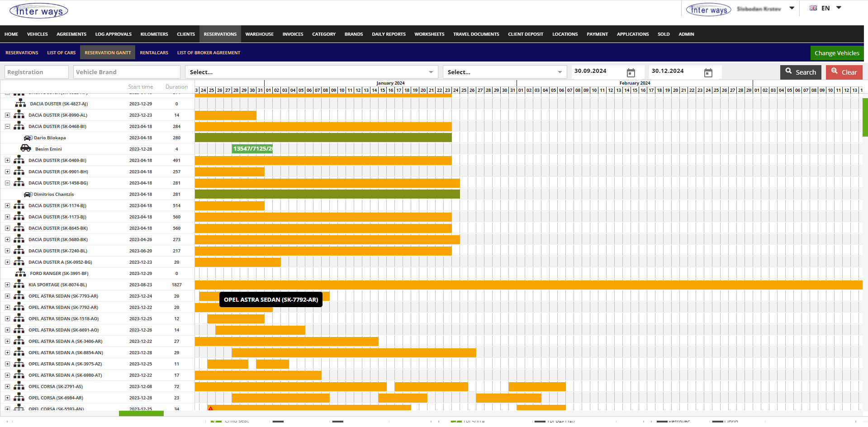
Task: Expand DACIA DUSTER (SK-0469-BI) row
Action: [x=7, y=160]
